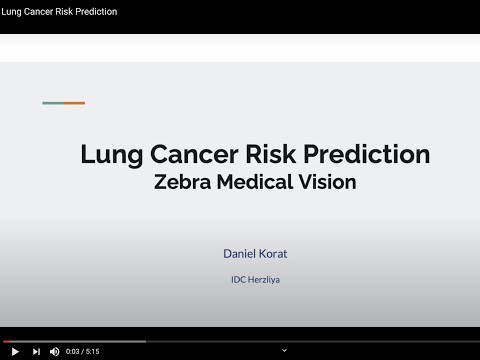Click the slide heading 'Lung Cancer Risk Prediction'

click(x=255, y=154)
